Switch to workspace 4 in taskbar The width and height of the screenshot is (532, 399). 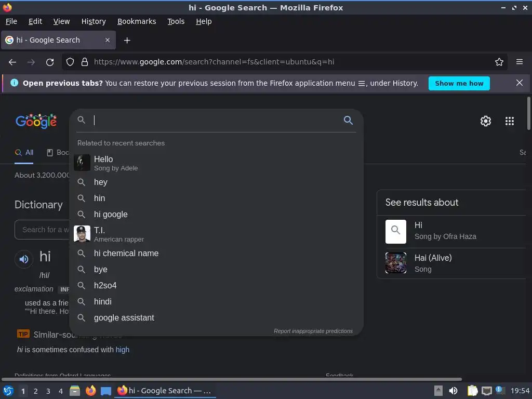61,391
